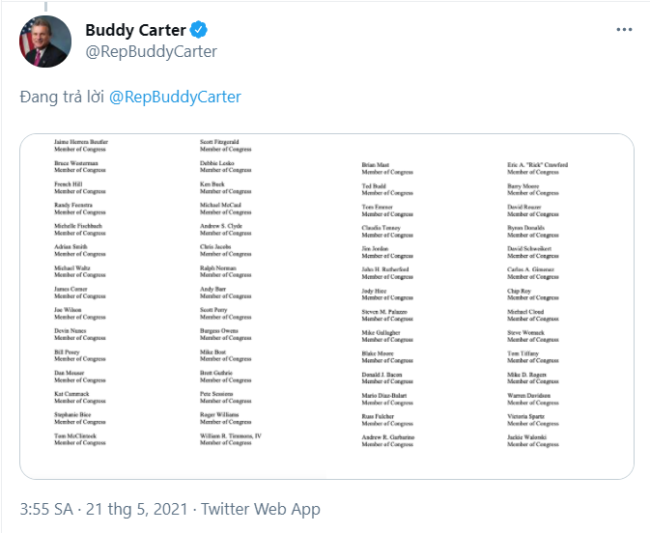The image size is (650, 533).
Task: Click Tom McClintock name in the image
Action: coord(75,436)
